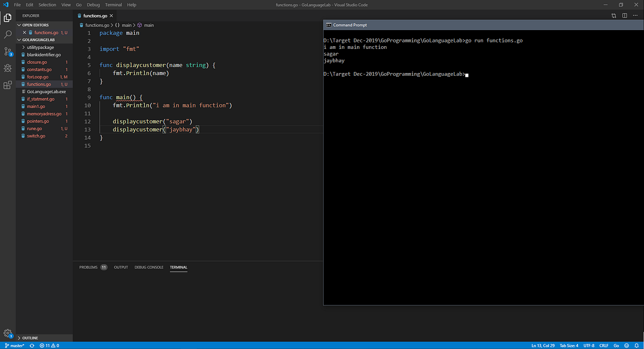Switch to the DEBUG CONSOLE panel tab
This screenshot has width=644, height=349.
149,267
